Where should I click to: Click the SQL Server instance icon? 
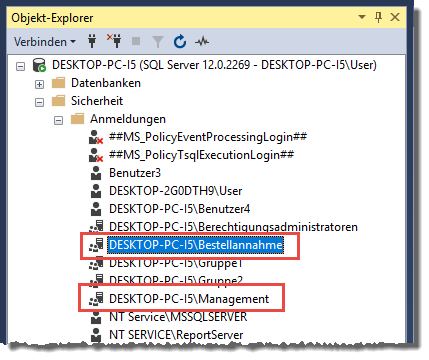pyautogui.click(x=39, y=65)
